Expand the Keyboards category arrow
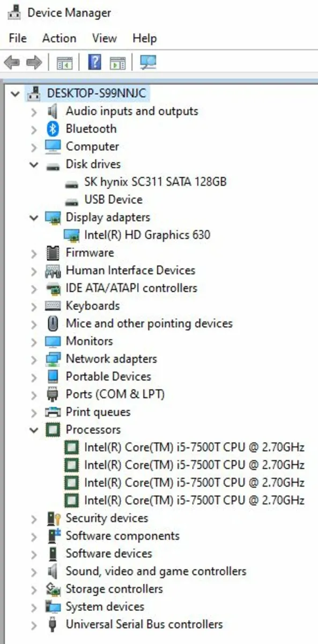This screenshot has width=318, height=644. pos(34,306)
